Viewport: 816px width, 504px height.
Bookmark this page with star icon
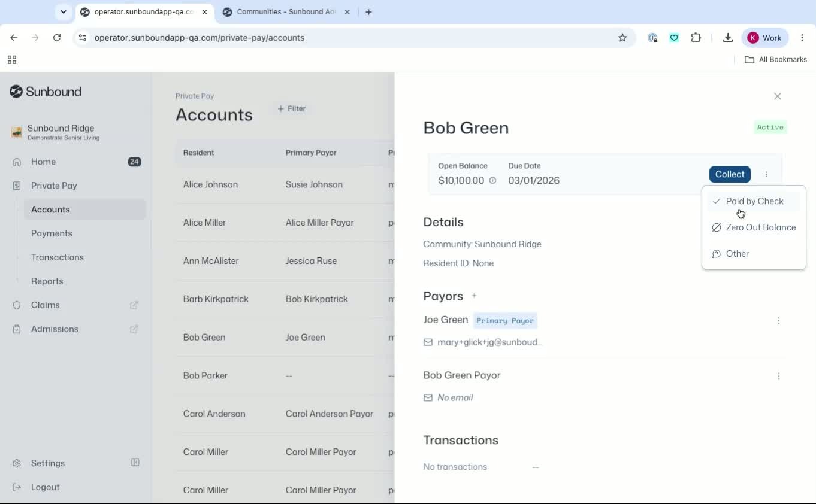[x=622, y=38]
